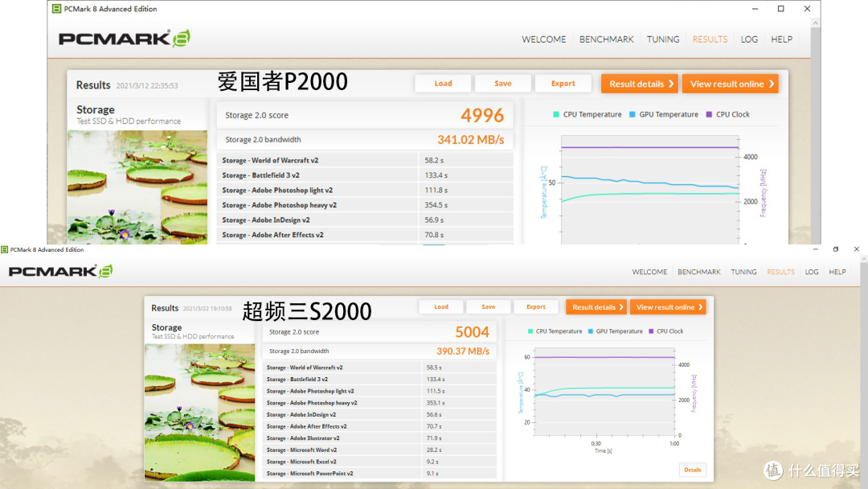Open TUNING tab in bottom PCMark window
868x489 pixels.
[x=743, y=272]
